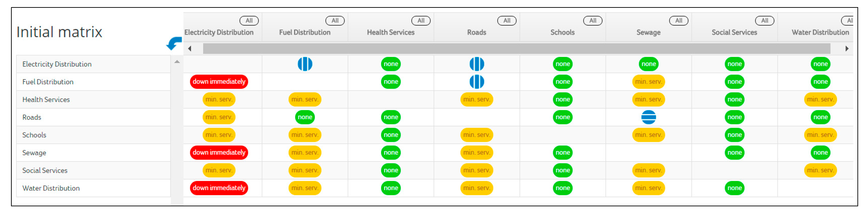
Task: Click the up arrow of the row scrollbar
Action: coord(177,62)
